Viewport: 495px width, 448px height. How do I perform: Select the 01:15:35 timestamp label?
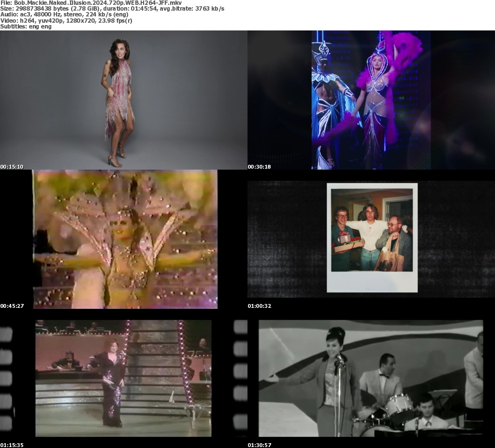coord(12,445)
